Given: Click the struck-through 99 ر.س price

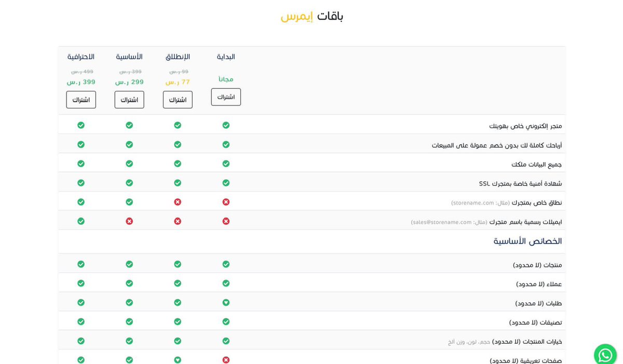Looking at the screenshot, I should tap(179, 72).
